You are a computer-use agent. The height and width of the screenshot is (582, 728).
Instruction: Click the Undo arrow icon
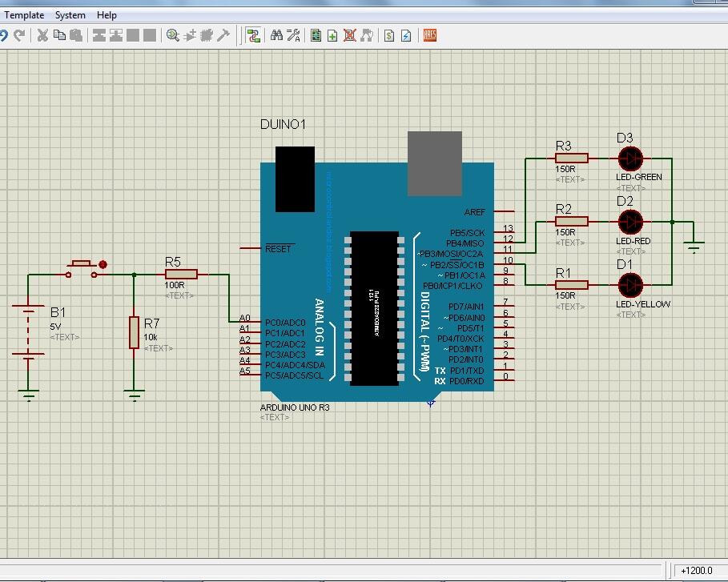click(x=3, y=35)
